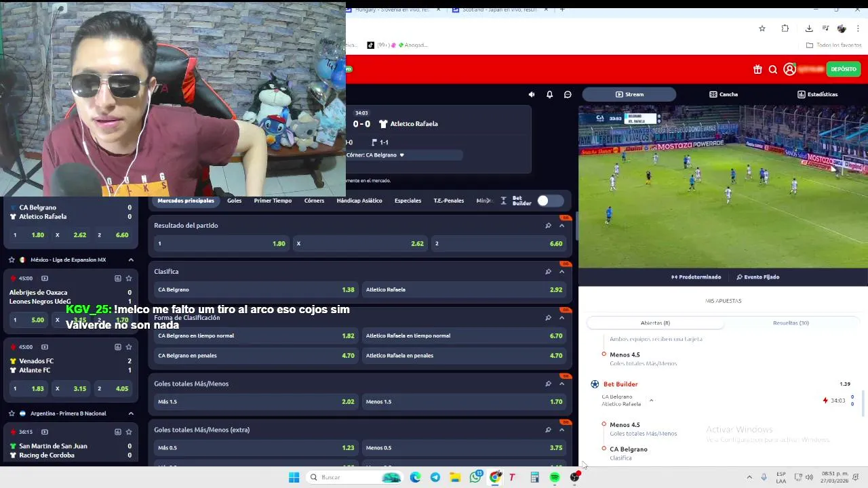Bet on Más 1.5 goals at 2.02
Screen dimensions: 868x488
(256, 401)
